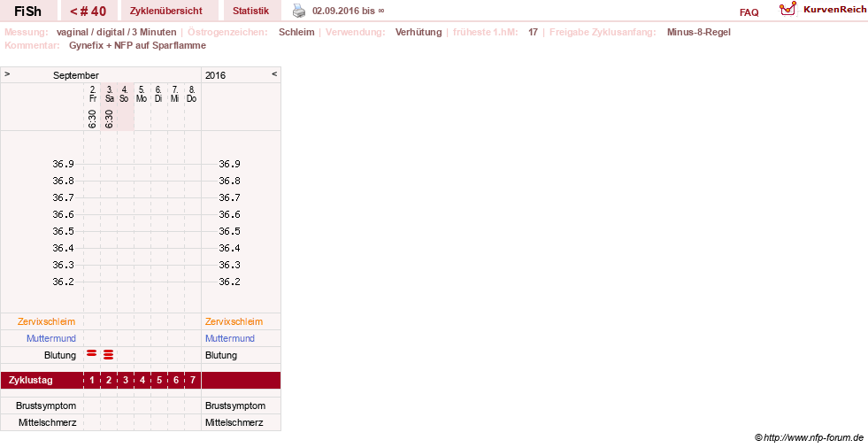The height and width of the screenshot is (448, 868).
Task: Click the bleeding mark on cycle day 1
Action: [x=92, y=352]
